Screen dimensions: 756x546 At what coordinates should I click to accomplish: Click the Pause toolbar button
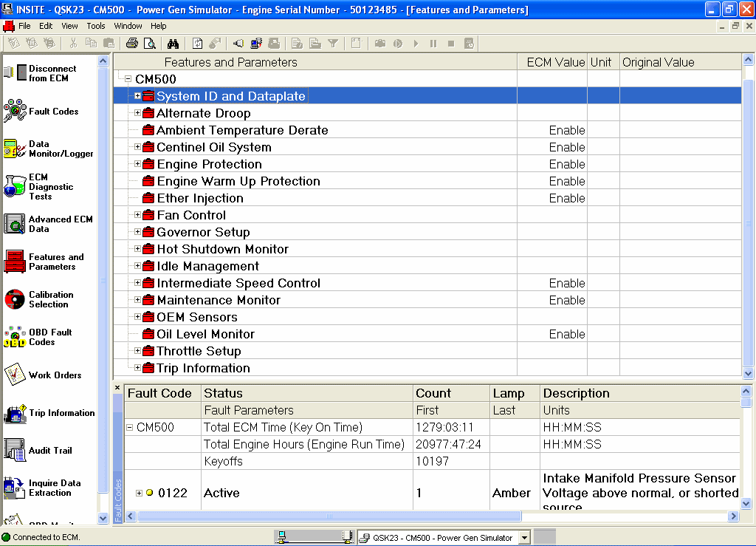[433, 44]
